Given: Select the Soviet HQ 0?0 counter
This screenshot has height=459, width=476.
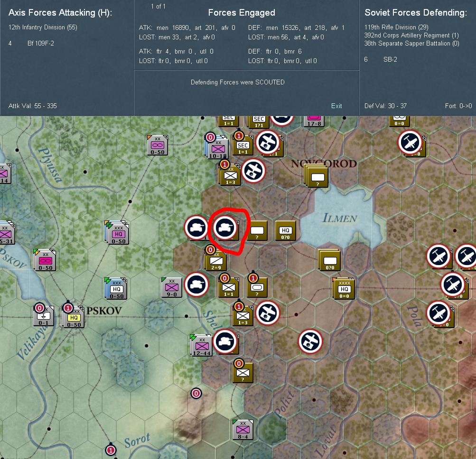Looking at the screenshot, I should click(x=285, y=231).
